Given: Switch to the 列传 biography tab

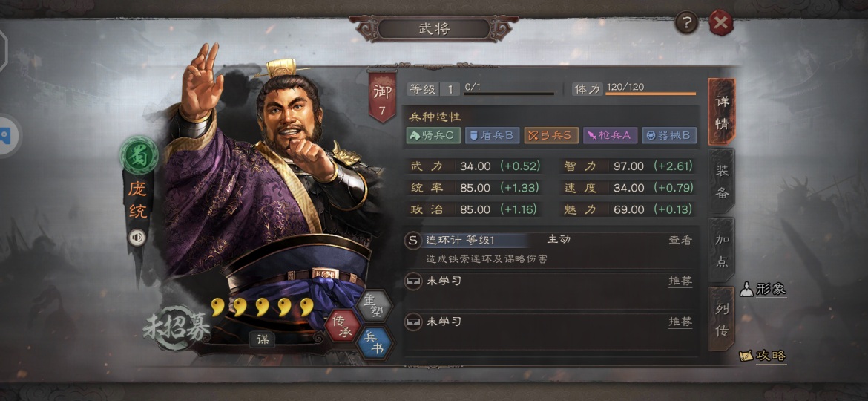Looking at the screenshot, I should coord(722,319).
